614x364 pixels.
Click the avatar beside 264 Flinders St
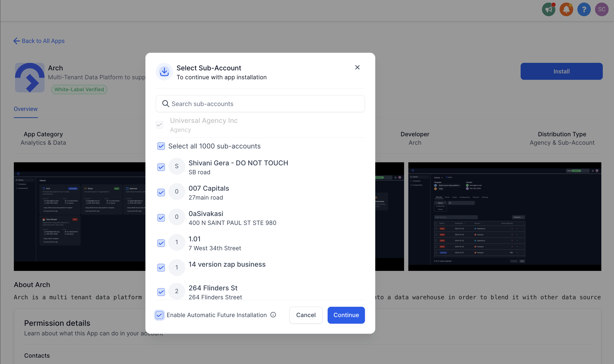click(177, 291)
